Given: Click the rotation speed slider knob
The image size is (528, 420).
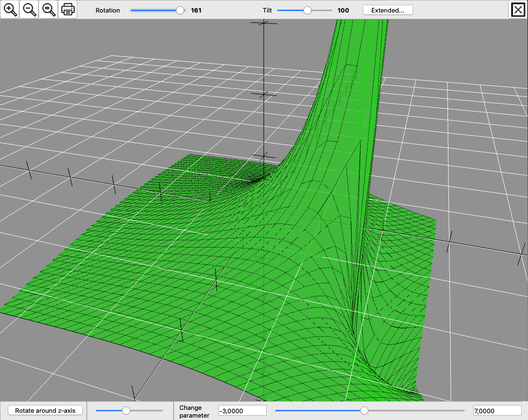Looking at the screenshot, I should pos(126,410).
